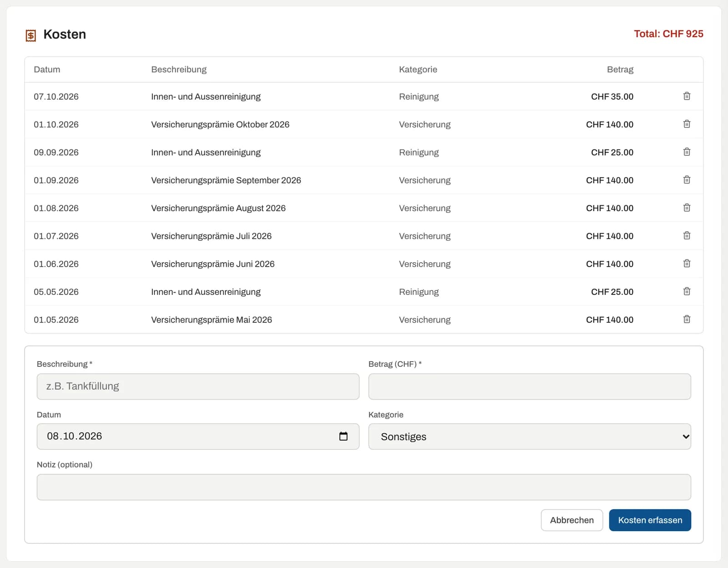Click the Kosten heading
Image resolution: width=728 pixels, height=568 pixels.
pyautogui.click(x=65, y=35)
